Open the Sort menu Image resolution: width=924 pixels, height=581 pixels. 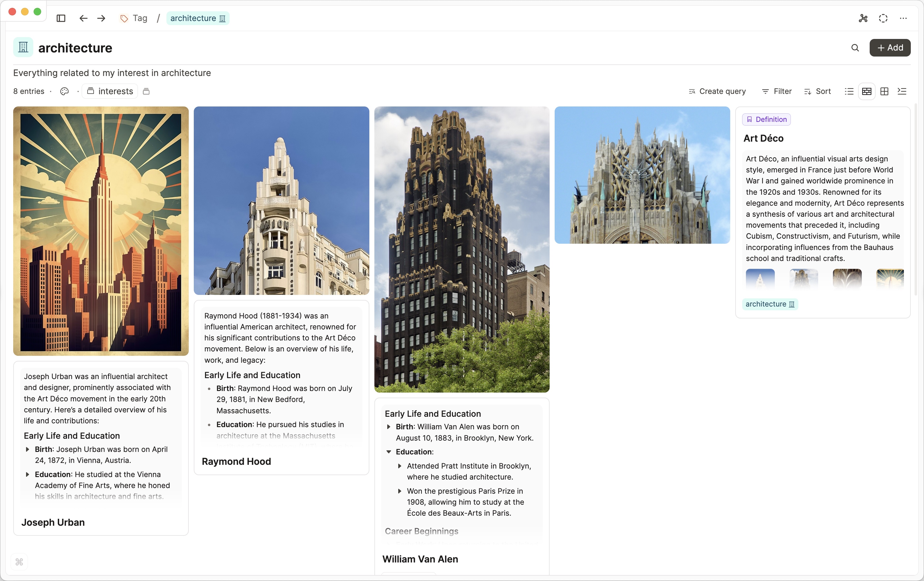point(817,91)
